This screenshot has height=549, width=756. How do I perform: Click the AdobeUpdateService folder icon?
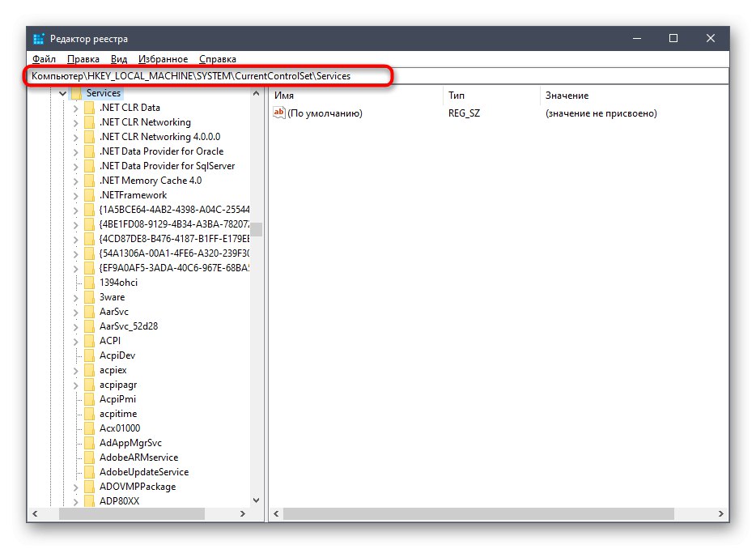[x=89, y=472]
